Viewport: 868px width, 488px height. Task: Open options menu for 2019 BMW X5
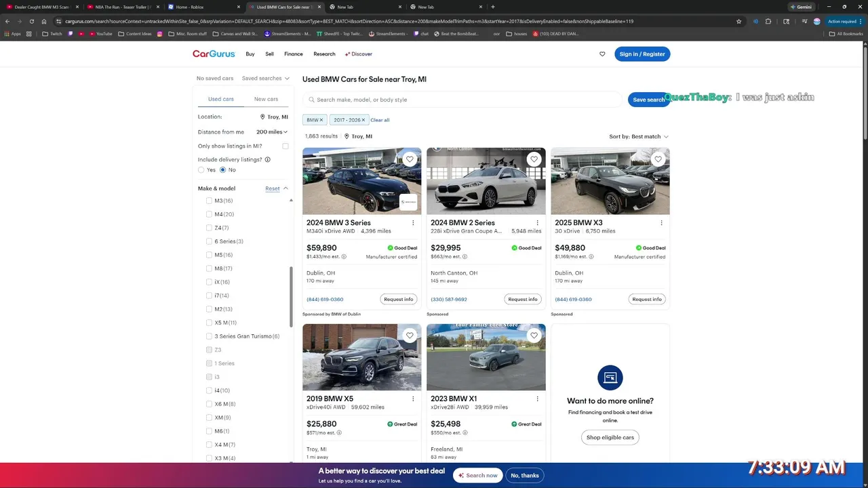pyautogui.click(x=413, y=399)
